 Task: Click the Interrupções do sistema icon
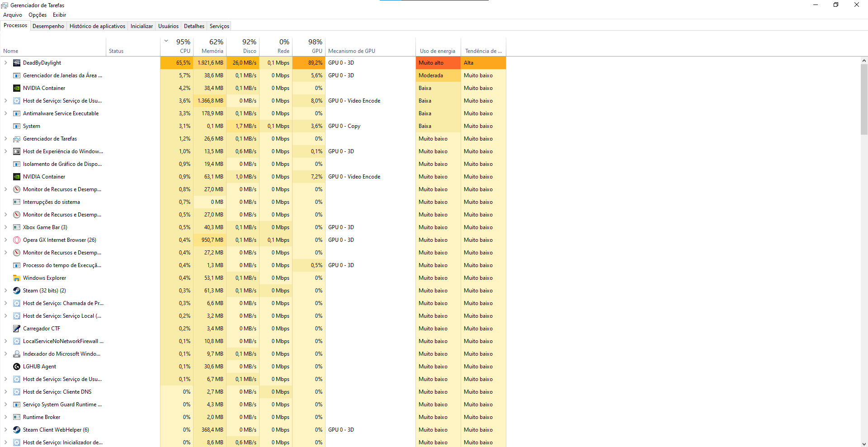click(17, 202)
